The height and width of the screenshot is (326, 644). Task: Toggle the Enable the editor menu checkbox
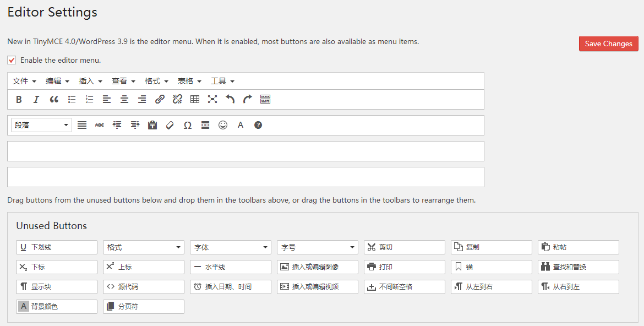11,60
